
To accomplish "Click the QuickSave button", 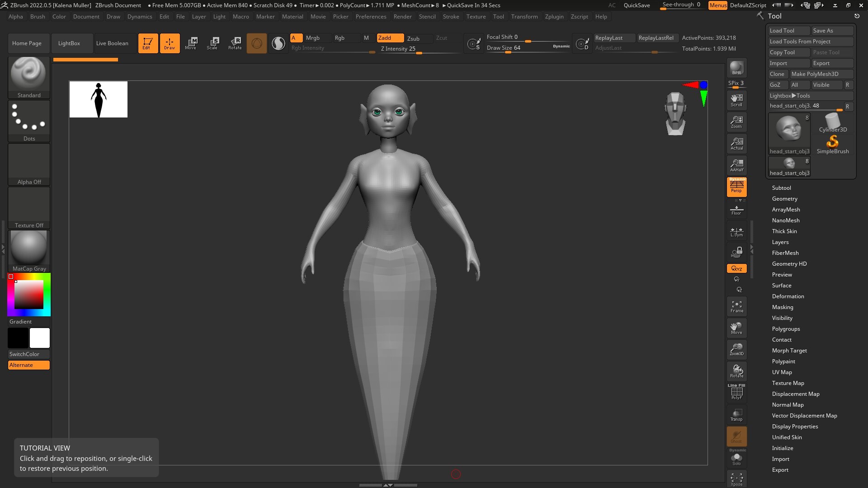I will click(x=637, y=5).
